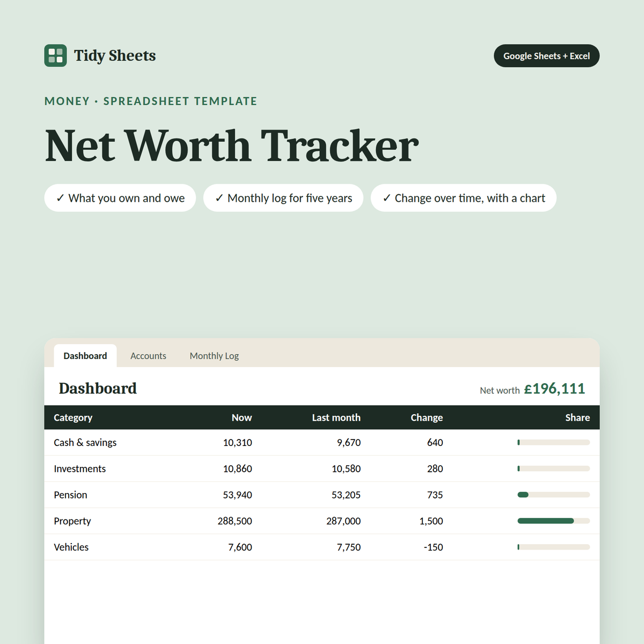The height and width of the screenshot is (644, 644).
Task: Click the Cash & savings last month 9,670
Action: click(349, 443)
